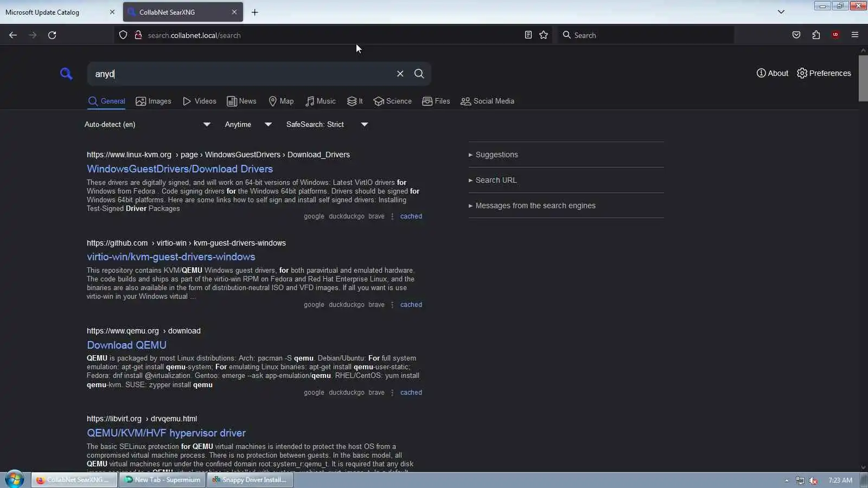Click the Firefox Search box
Screen dimensions: 868x488
click(646, 35)
